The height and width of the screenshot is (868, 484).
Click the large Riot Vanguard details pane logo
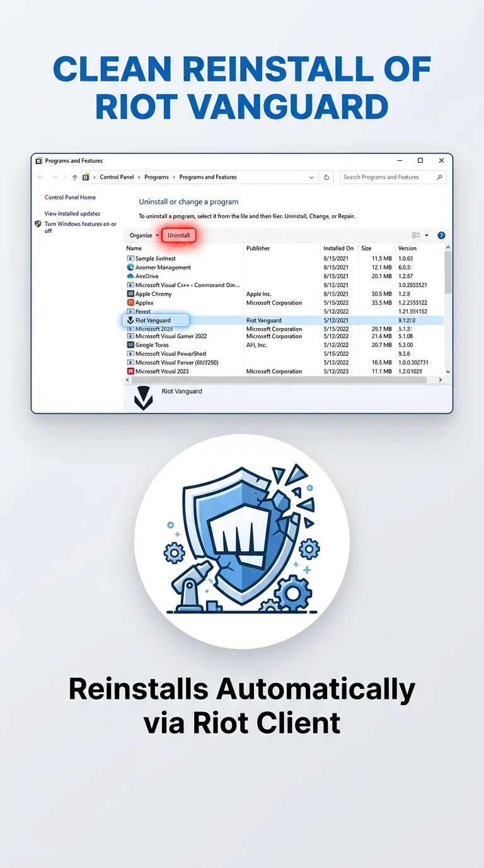(144, 399)
